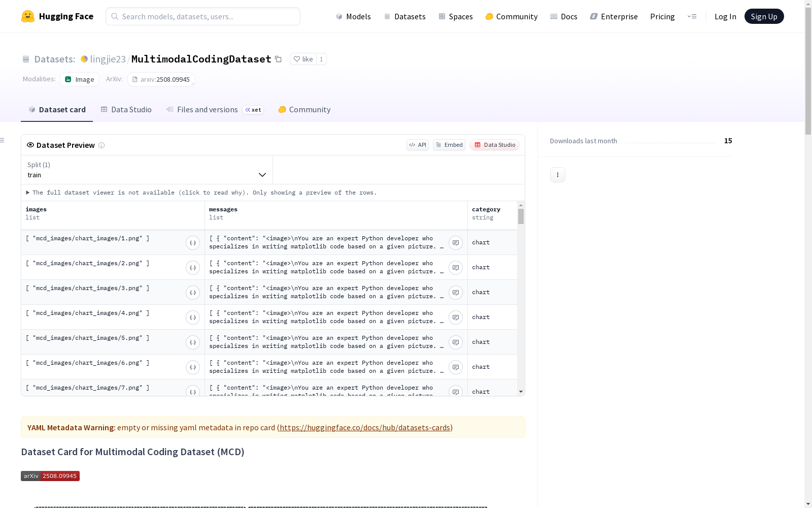The image size is (812, 508).
Task: Expand the JSON for 6.png images cell
Action: (x=193, y=367)
